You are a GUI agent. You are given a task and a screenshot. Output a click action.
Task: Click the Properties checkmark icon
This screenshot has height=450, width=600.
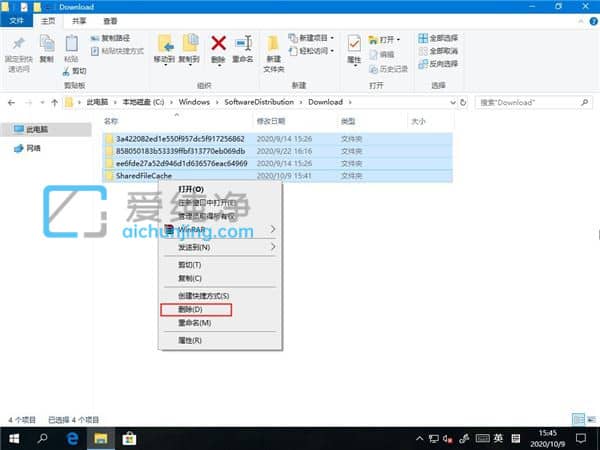[x=354, y=44]
